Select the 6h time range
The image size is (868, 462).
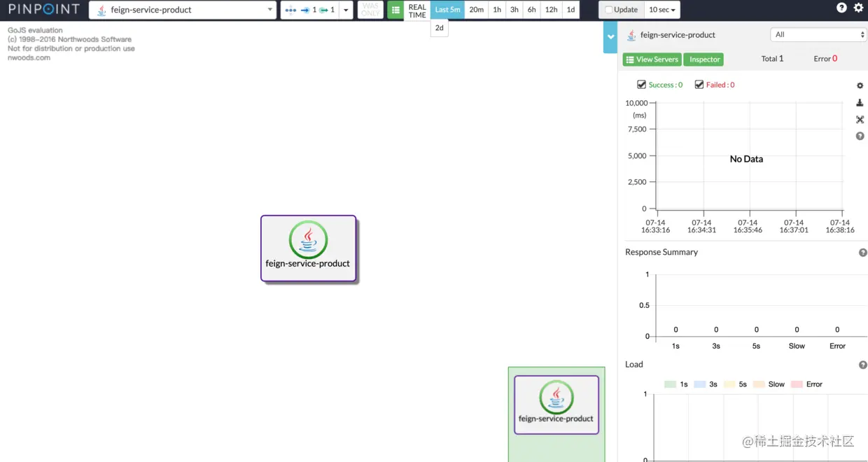pos(532,10)
